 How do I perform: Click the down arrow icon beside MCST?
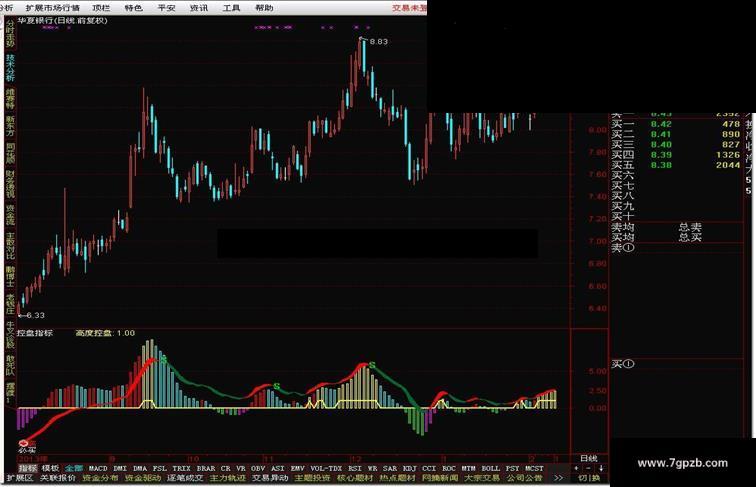pyautogui.click(x=601, y=468)
